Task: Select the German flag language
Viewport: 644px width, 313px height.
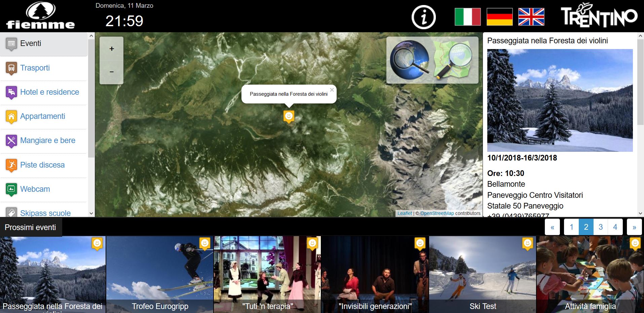Action: click(499, 17)
